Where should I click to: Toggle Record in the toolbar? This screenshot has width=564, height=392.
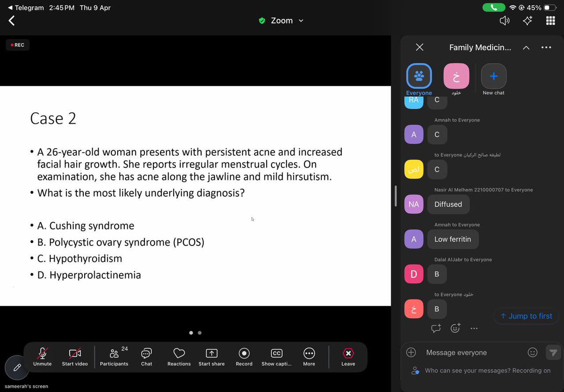[x=244, y=357]
